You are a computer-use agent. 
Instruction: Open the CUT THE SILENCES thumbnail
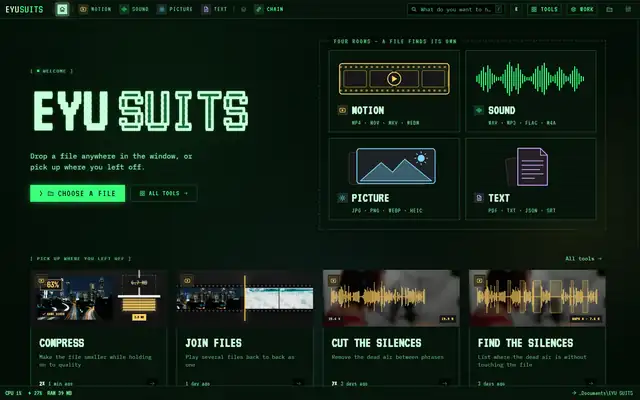click(391, 298)
